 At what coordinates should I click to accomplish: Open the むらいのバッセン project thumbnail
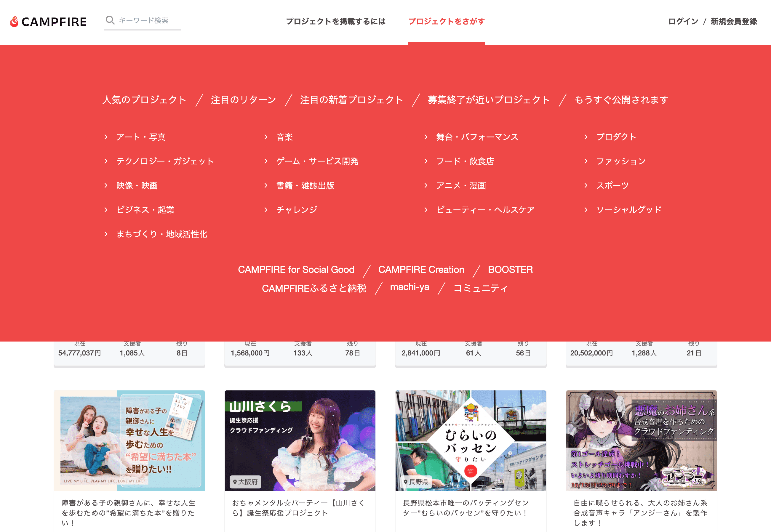point(470,439)
